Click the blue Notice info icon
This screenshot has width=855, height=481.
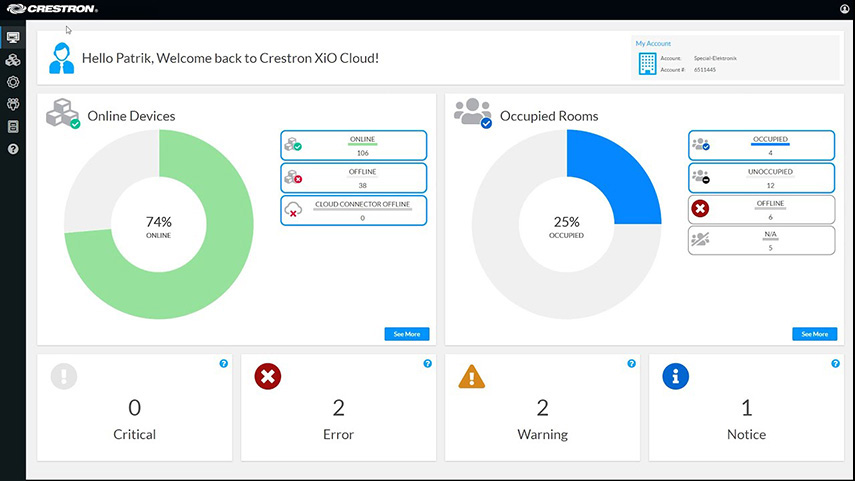coord(676,376)
